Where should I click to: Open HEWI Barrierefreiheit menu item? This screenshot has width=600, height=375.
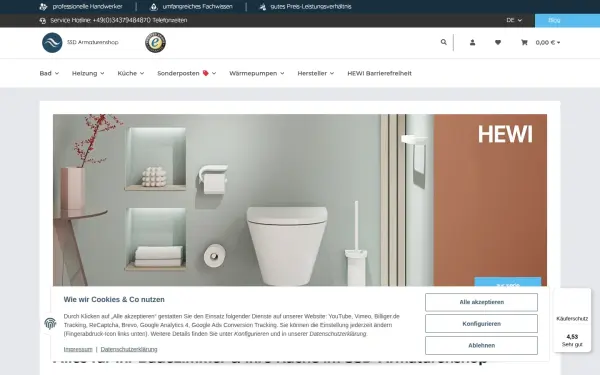pos(379,73)
